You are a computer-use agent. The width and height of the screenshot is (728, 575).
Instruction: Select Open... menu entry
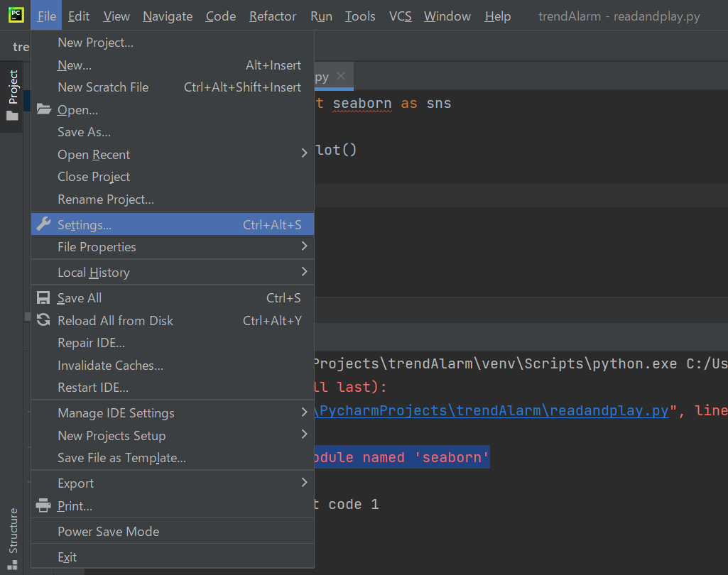pyautogui.click(x=173, y=110)
